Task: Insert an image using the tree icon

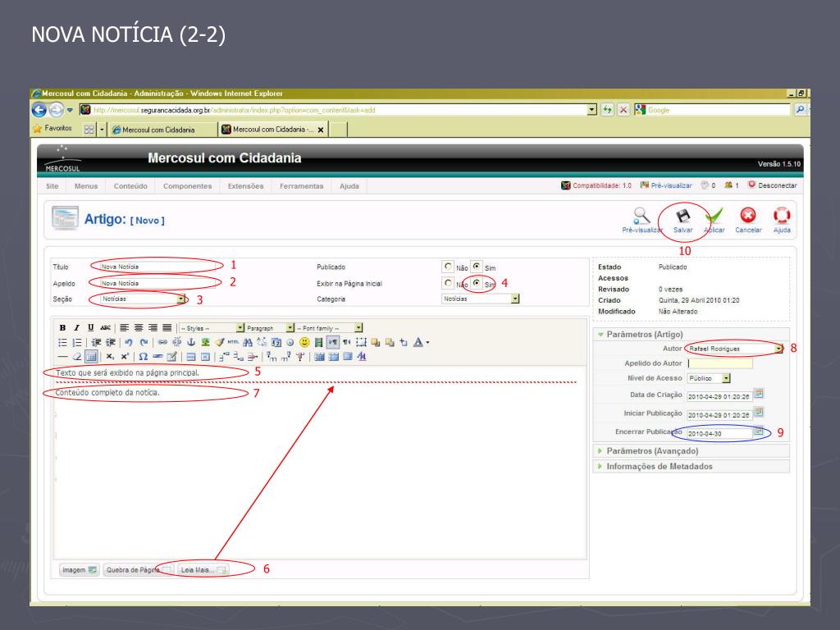Action: point(205,342)
